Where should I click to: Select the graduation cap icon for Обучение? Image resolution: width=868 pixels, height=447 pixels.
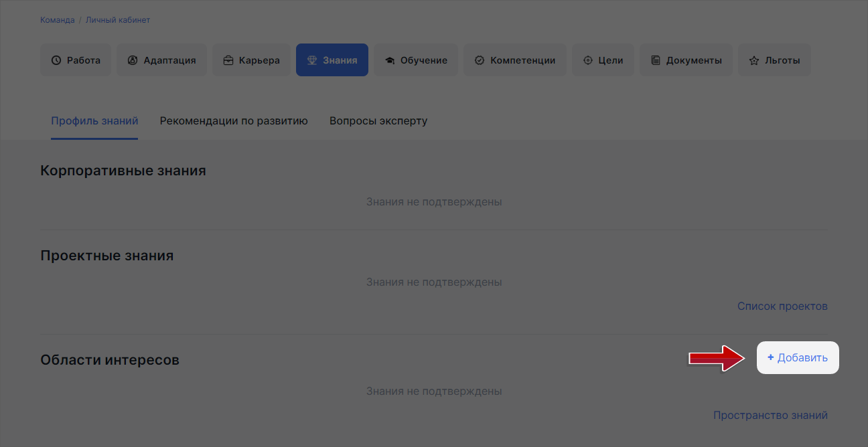tap(390, 60)
